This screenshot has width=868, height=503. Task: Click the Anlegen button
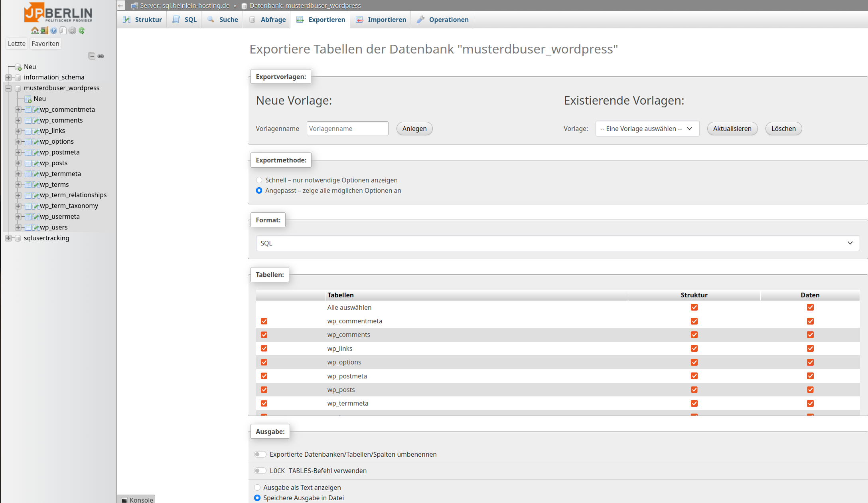[414, 129]
